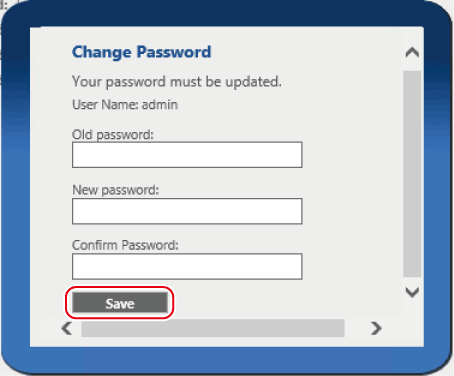The width and height of the screenshot is (454, 376).
Task: Click the 'Your password must be updated' message
Action: [177, 82]
